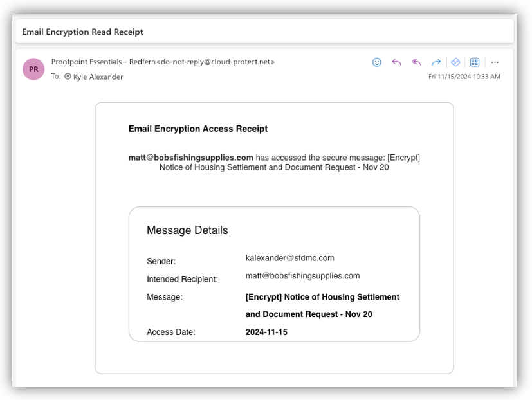Select the Access Date: label
Screen dimensions: 532x400
click(171, 332)
